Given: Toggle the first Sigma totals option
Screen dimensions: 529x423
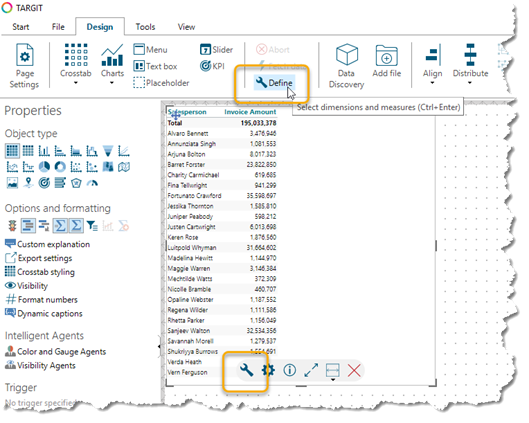Looking at the screenshot, I should point(60,226).
